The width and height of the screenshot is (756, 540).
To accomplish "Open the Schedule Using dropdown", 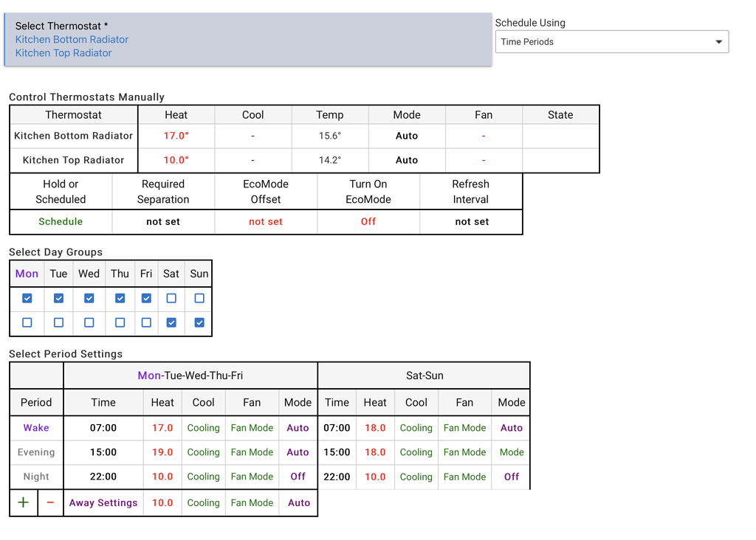I will tap(610, 41).
